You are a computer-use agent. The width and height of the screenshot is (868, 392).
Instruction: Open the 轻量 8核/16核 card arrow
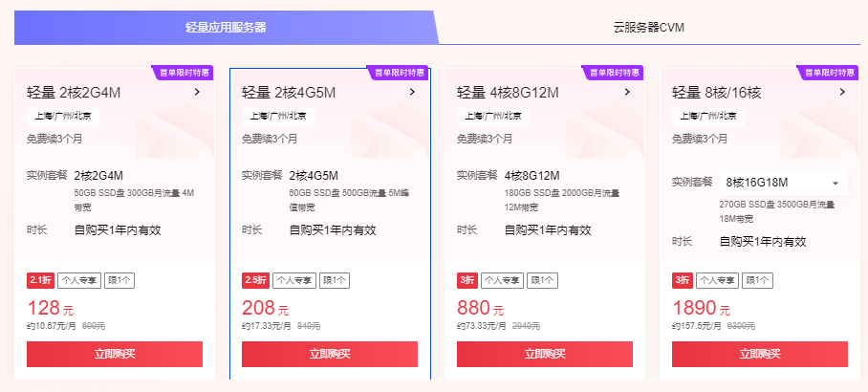842,92
